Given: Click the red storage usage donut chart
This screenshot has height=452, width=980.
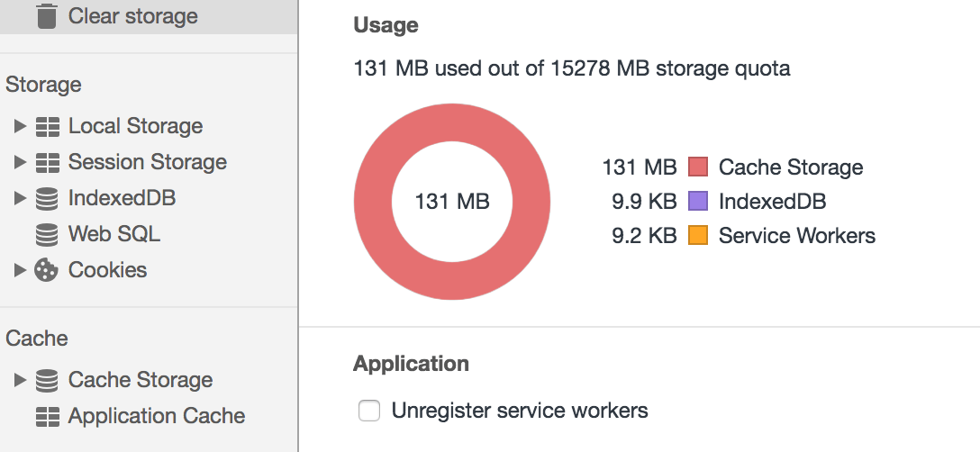Looking at the screenshot, I should [373, 202].
